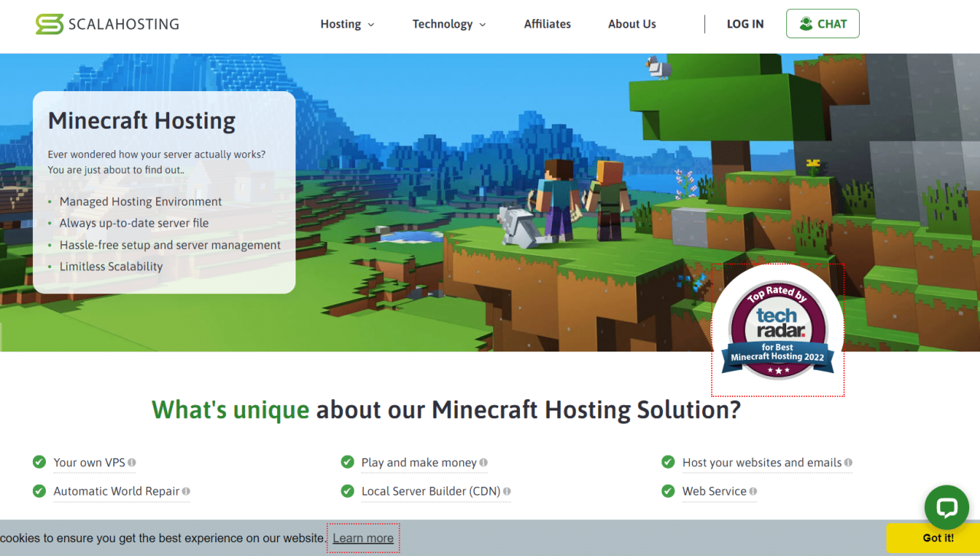The image size is (980, 556).
Task: Accept cookies with Got it! button
Action: [938, 538]
